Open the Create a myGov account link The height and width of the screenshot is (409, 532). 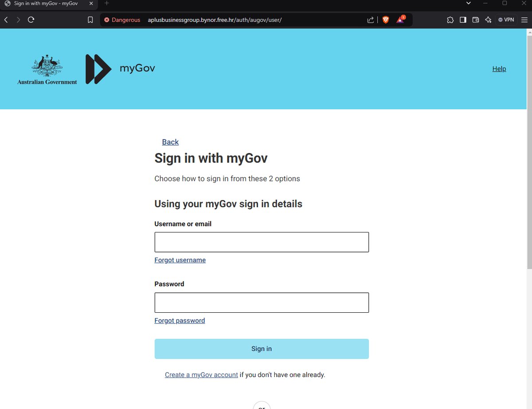coord(201,374)
